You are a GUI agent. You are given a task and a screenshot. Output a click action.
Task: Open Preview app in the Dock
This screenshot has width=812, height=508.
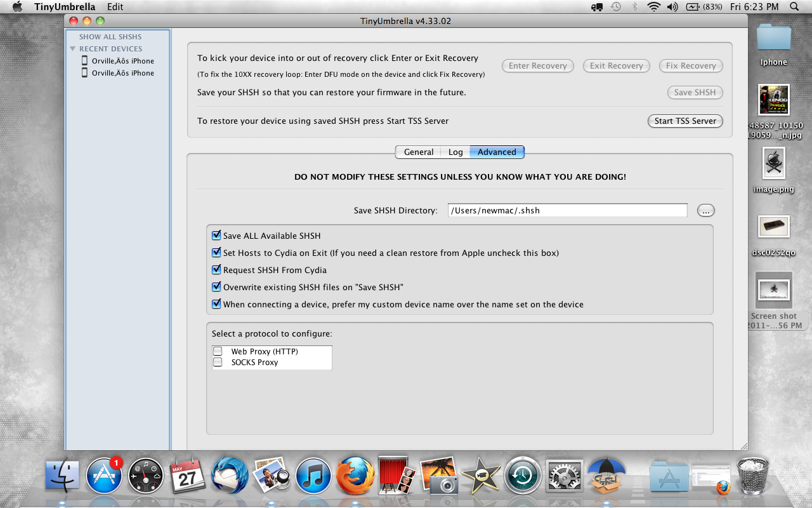tap(272, 476)
